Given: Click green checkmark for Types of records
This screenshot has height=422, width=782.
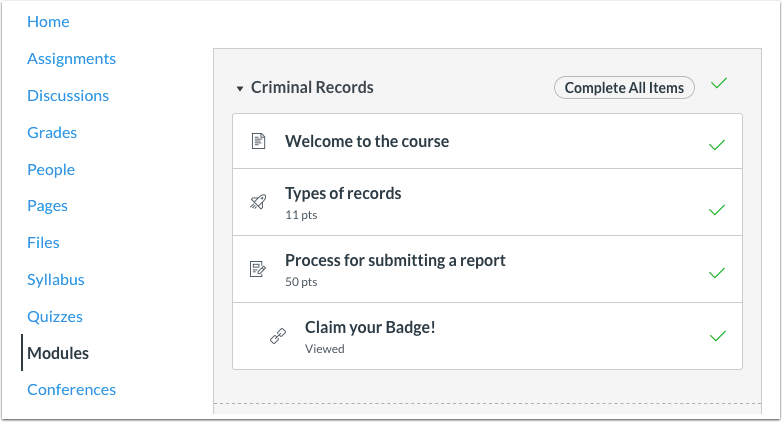Looking at the screenshot, I should click(x=717, y=210).
